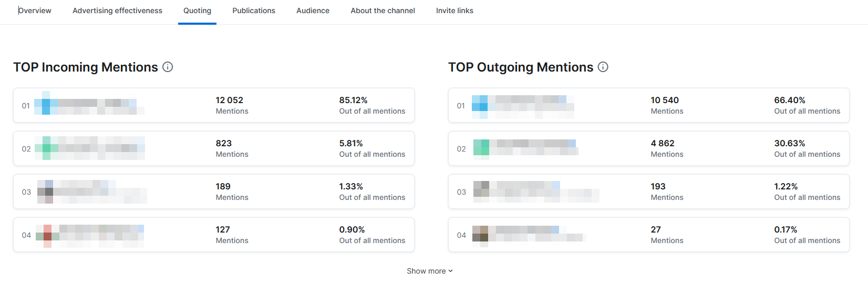Viewport: 868px width, 282px height.
Task: Click info icon beside TOP Incoming Mentions
Action: coord(168,67)
